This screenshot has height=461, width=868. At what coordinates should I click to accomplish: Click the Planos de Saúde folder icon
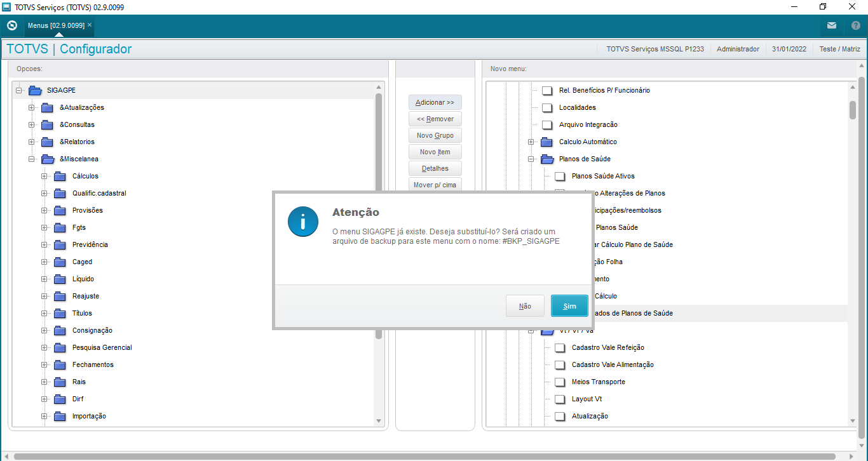[x=548, y=159]
